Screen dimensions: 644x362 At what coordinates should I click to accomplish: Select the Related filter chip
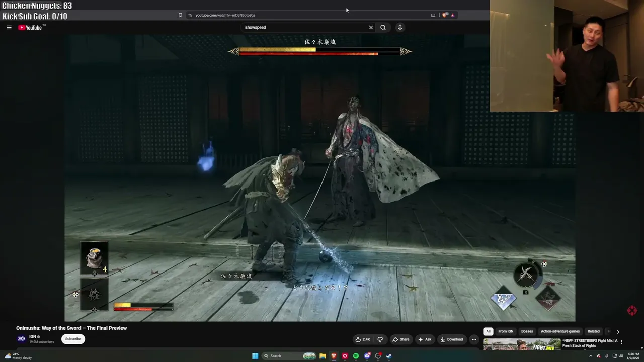point(594,332)
